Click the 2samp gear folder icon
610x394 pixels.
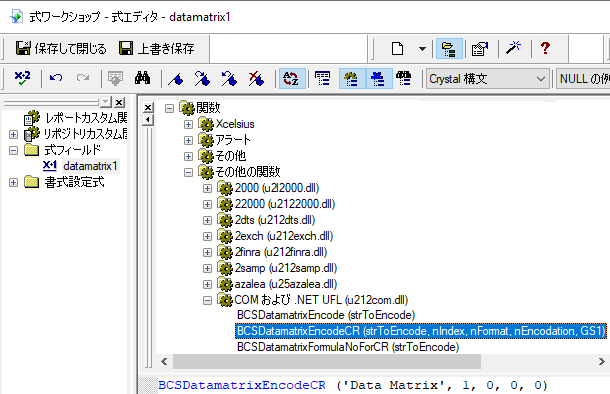click(225, 268)
